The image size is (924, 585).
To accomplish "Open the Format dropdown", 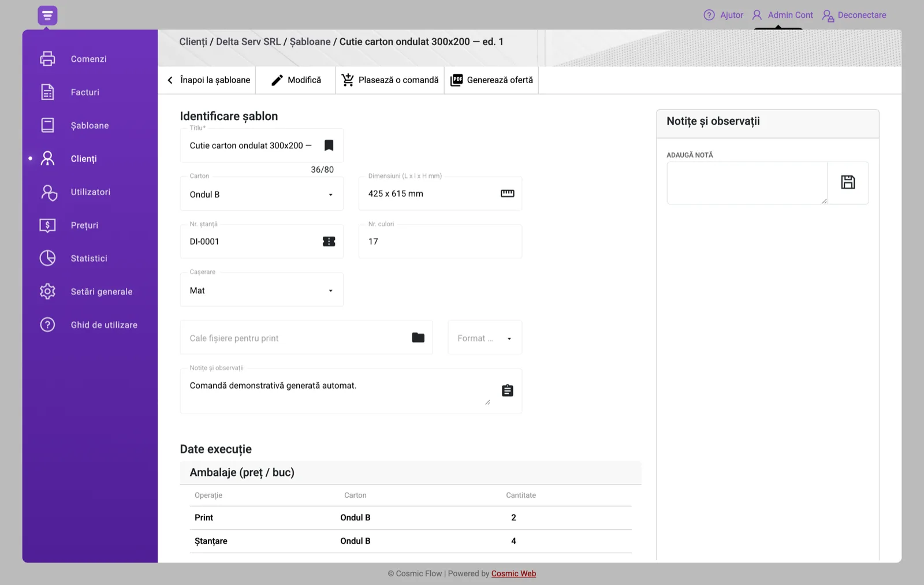I will (485, 338).
